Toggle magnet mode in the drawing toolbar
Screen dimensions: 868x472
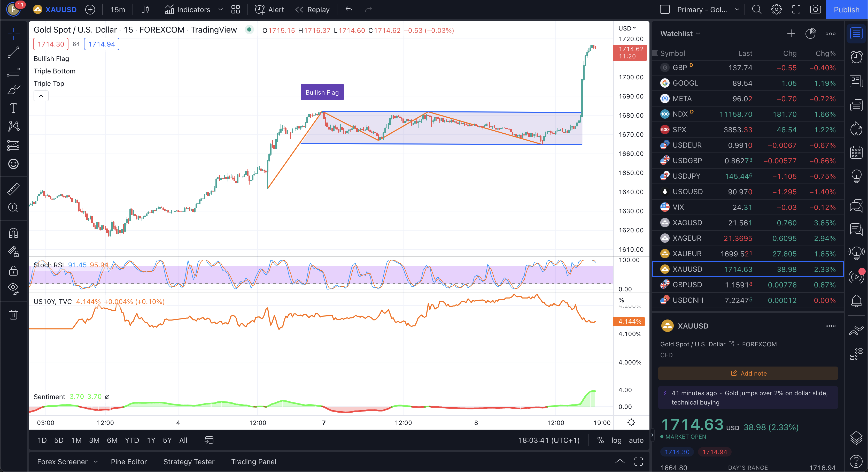coord(13,233)
